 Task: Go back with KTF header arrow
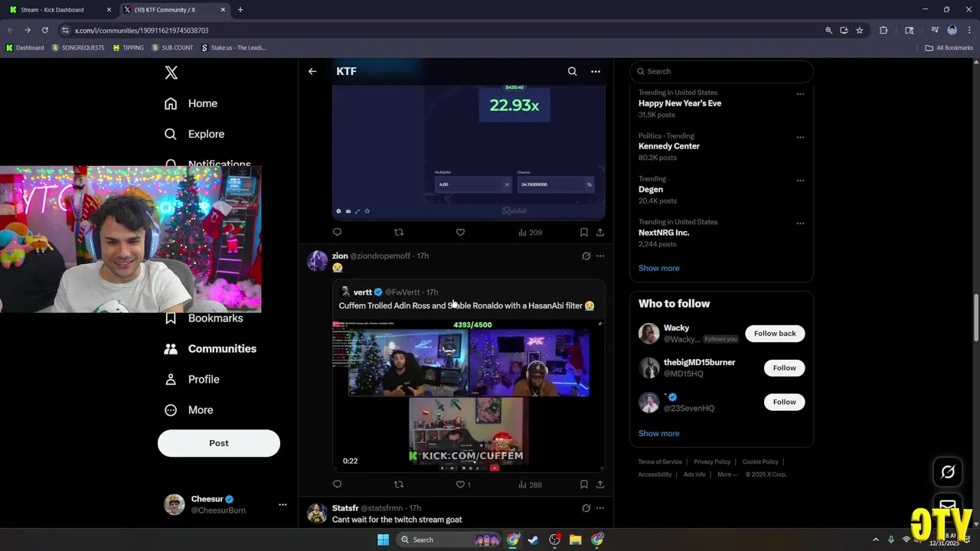(312, 71)
